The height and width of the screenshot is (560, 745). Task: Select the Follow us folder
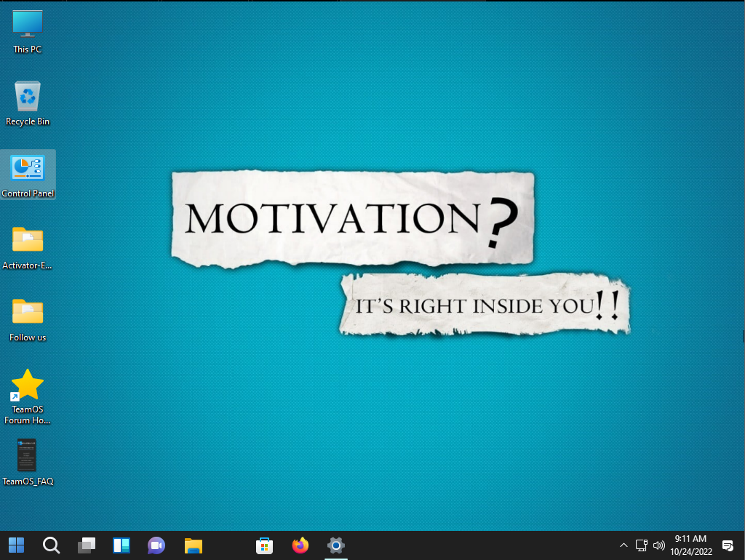pyautogui.click(x=28, y=319)
